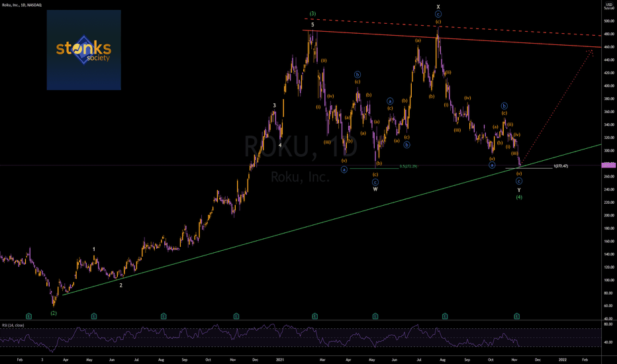Open the earnings marker after 2021 label
617x364 pixels.
[315, 316]
